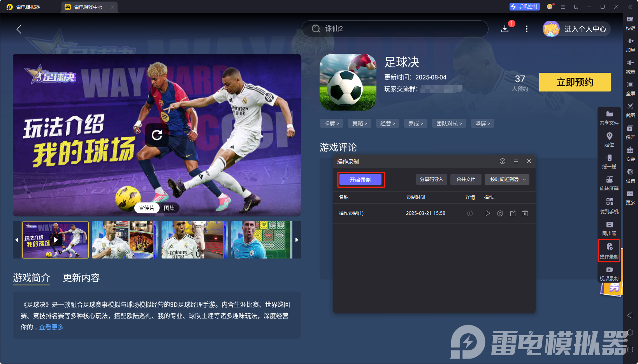Take a screenshot with the 截图 icon
The image size is (638, 364).
630,111
